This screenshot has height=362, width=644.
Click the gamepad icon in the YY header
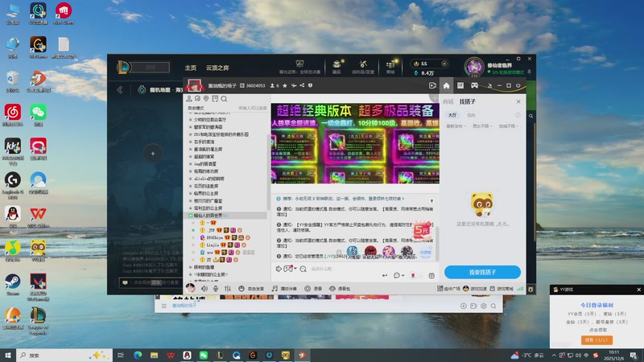click(474, 85)
